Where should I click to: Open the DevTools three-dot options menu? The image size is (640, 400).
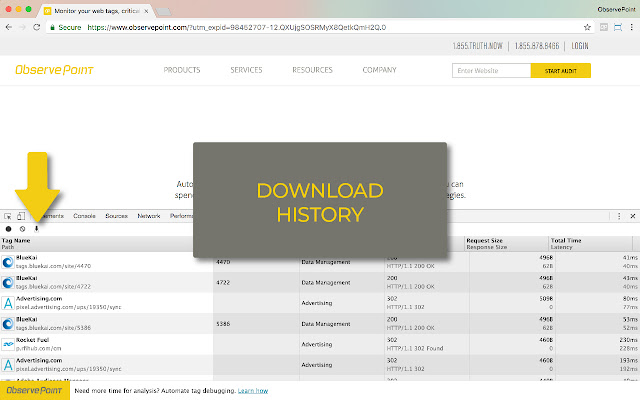[620, 215]
